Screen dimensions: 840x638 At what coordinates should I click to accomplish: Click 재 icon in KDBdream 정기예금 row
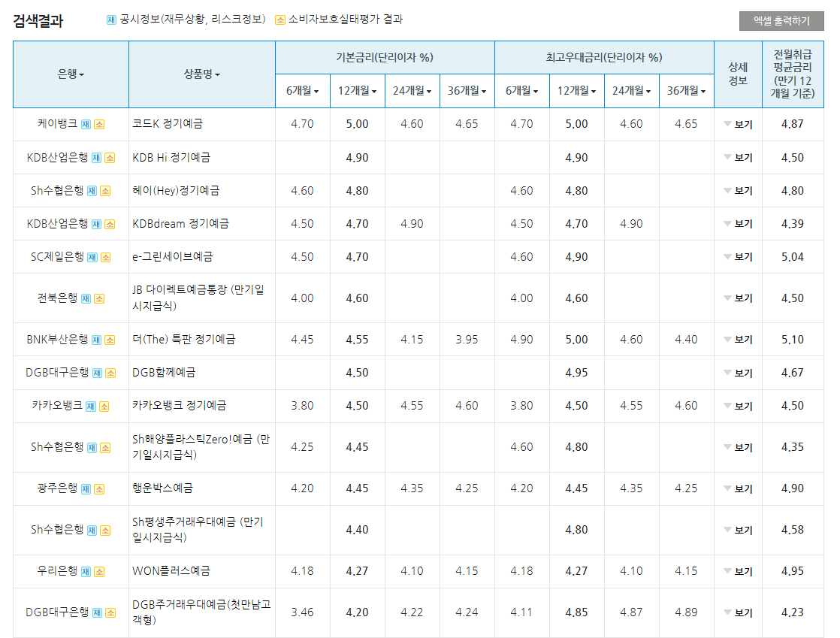[x=96, y=224]
